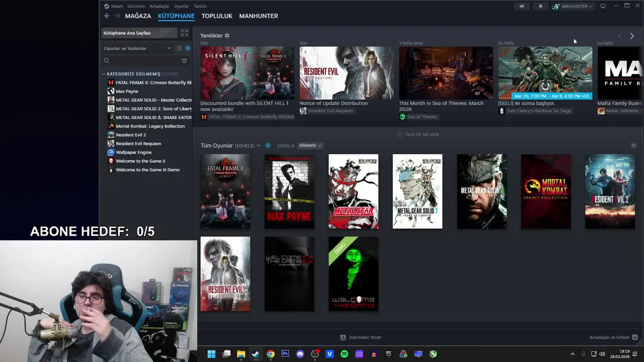Open the Oyunlar ve Yazılımlar dropdown
This screenshot has width=644, height=362.
coord(137,48)
